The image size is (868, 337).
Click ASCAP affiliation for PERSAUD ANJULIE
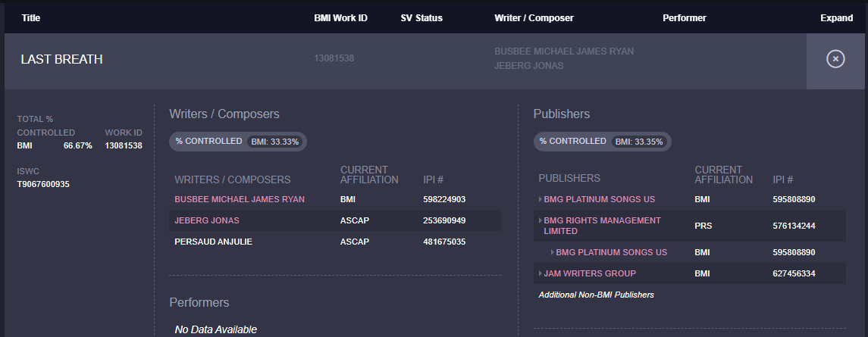pos(354,242)
